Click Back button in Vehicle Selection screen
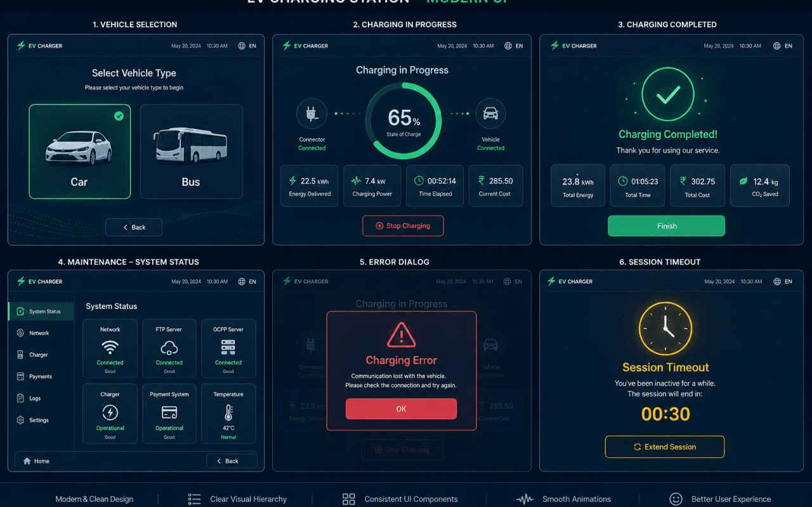 (x=134, y=227)
